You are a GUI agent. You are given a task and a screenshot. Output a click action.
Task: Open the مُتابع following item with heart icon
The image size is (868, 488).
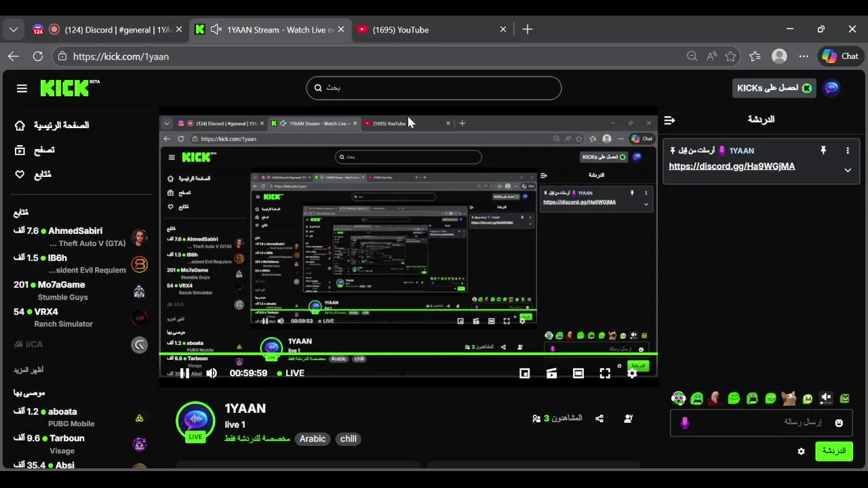(x=33, y=174)
